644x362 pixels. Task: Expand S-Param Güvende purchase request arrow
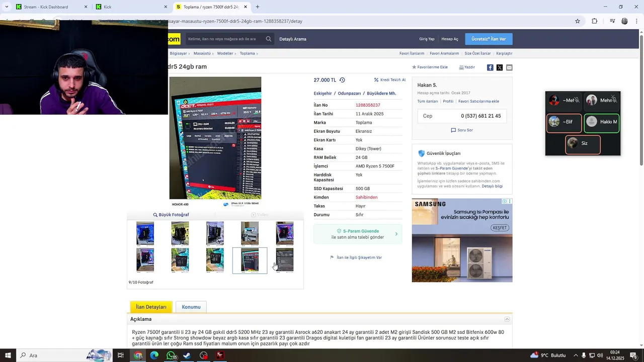click(396, 234)
